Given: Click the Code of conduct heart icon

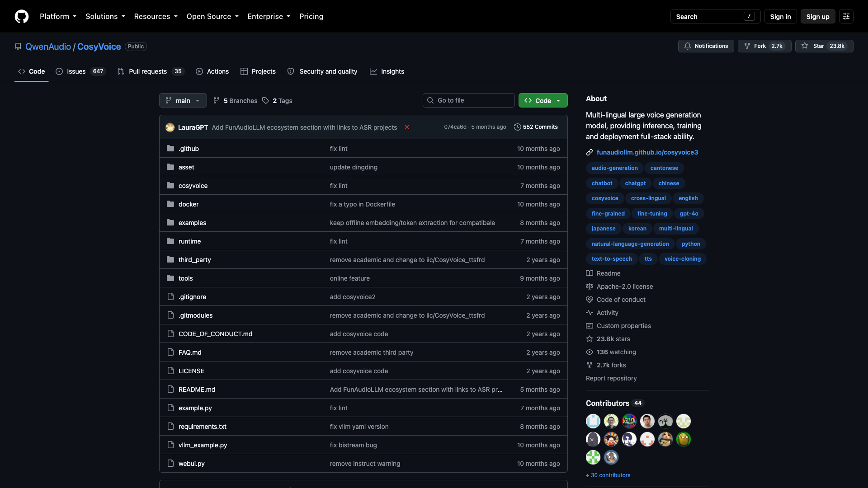Looking at the screenshot, I should tap(590, 300).
